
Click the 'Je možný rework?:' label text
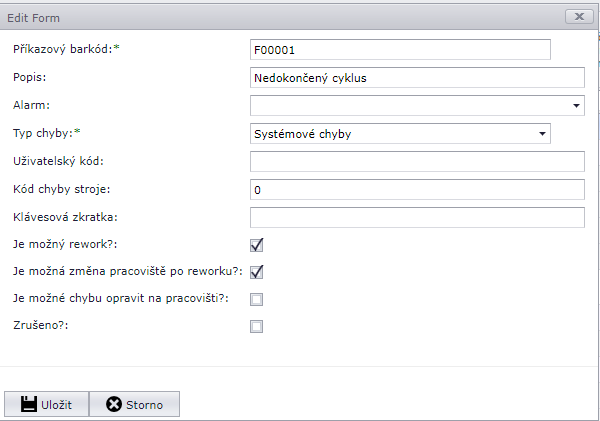64,243
